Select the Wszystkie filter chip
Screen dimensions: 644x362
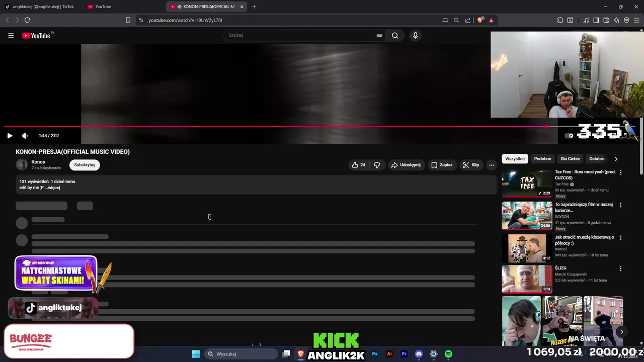point(515,159)
